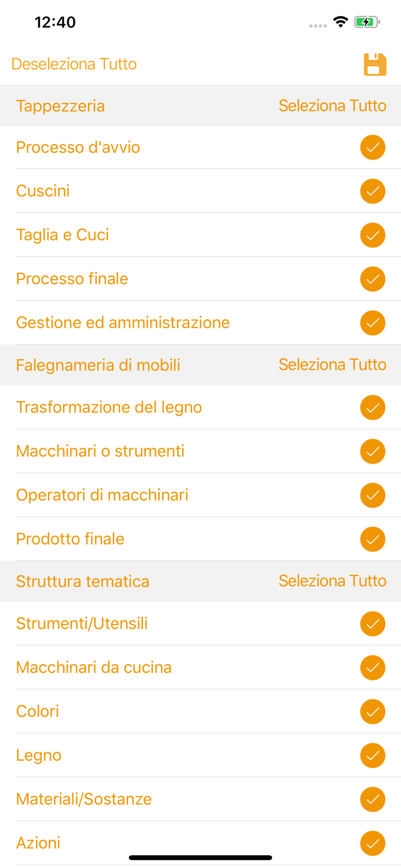Viewport: 401px width, 868px height.
Task: Uncheck the Macchinari o strumenti item
Action: pyautogui.click(x=373, y=451)
